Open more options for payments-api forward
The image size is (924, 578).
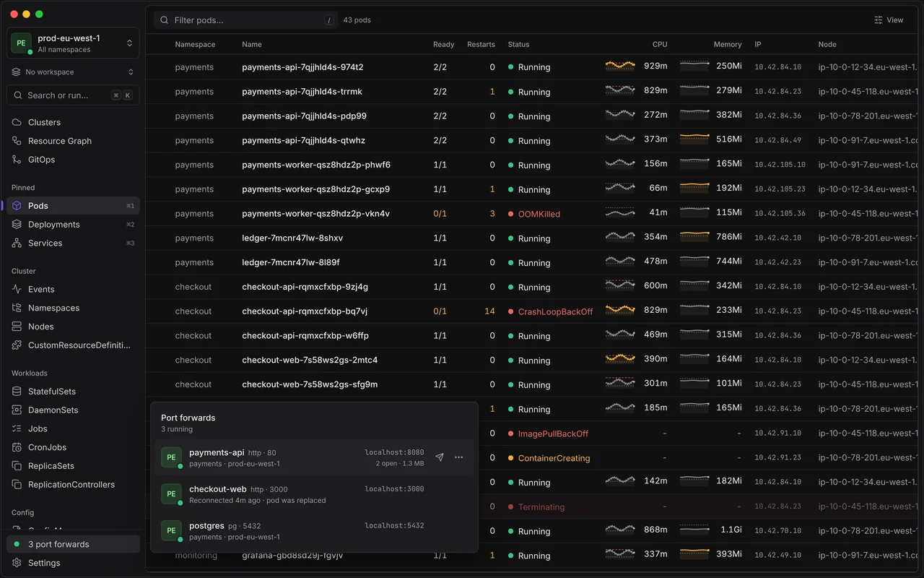(458, 457)
